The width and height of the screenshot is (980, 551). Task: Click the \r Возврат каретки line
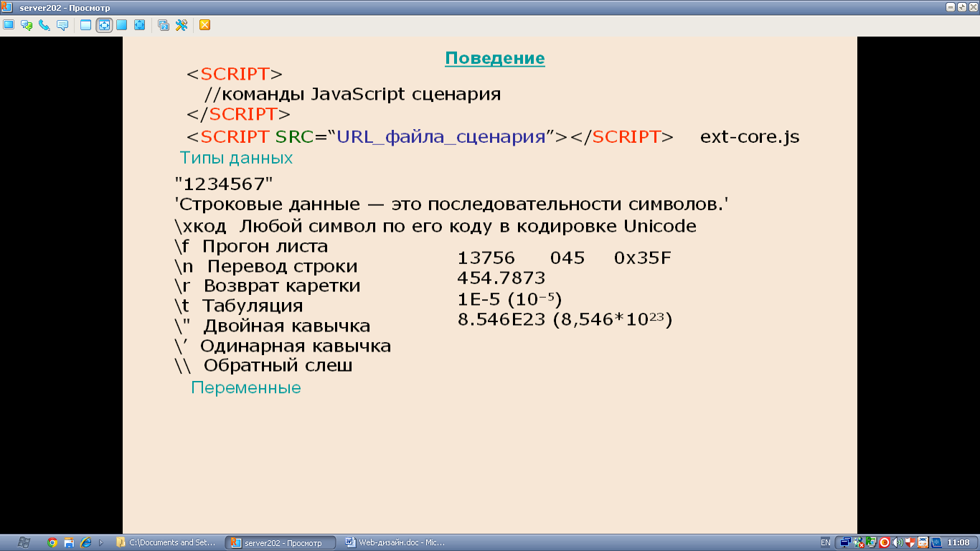pyautogui.click(x=267, y=286)
